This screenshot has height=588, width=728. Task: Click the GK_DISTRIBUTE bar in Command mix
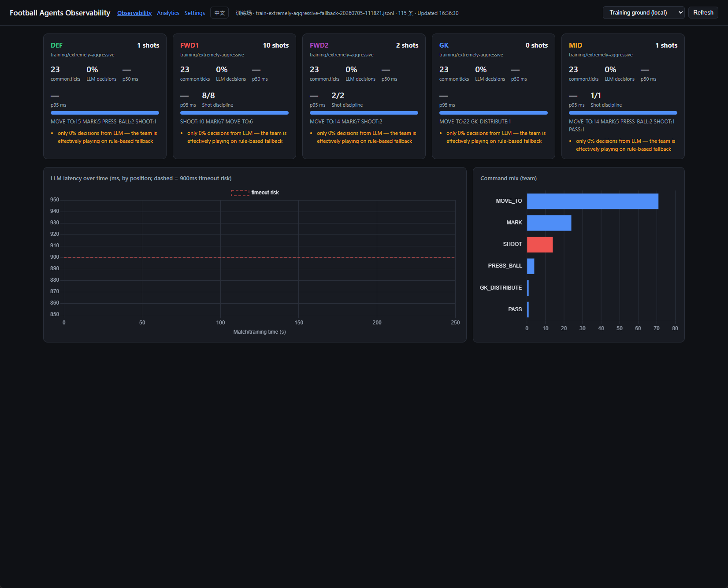(528, 288)
